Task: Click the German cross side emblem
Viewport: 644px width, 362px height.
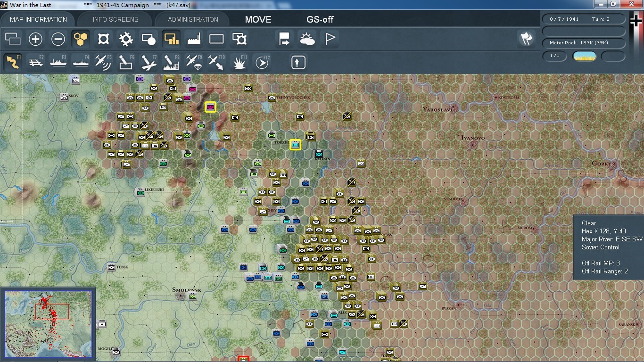Action: [636, 21]
